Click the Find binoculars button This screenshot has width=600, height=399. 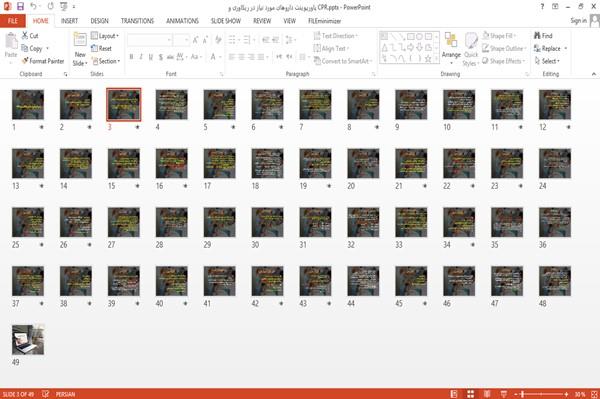pos(543,36)
